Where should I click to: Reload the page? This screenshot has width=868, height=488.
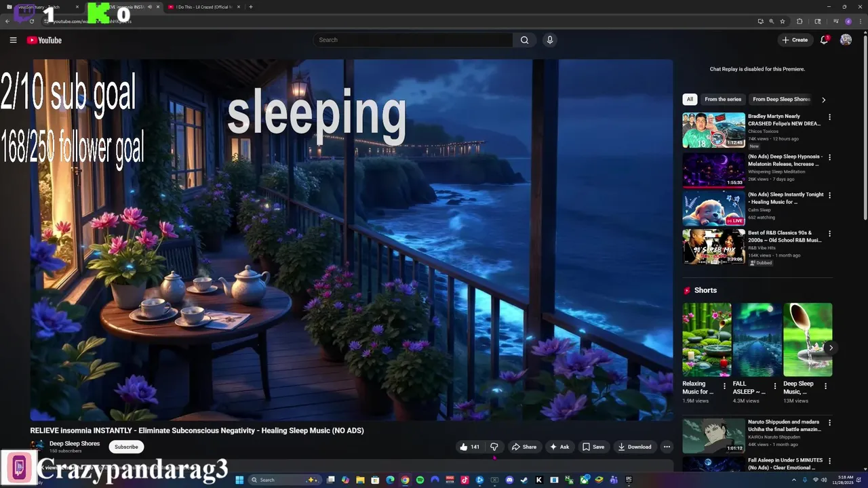32,21
